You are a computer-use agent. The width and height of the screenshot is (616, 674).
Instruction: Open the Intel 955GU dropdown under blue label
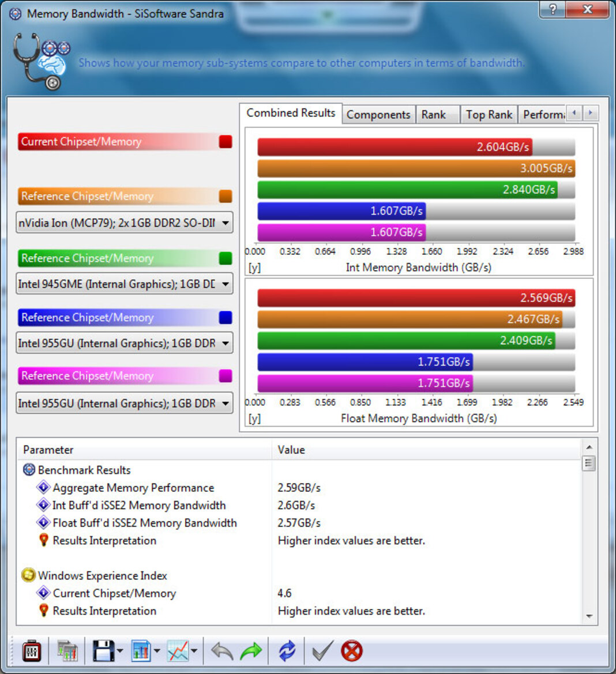(125, 343)
